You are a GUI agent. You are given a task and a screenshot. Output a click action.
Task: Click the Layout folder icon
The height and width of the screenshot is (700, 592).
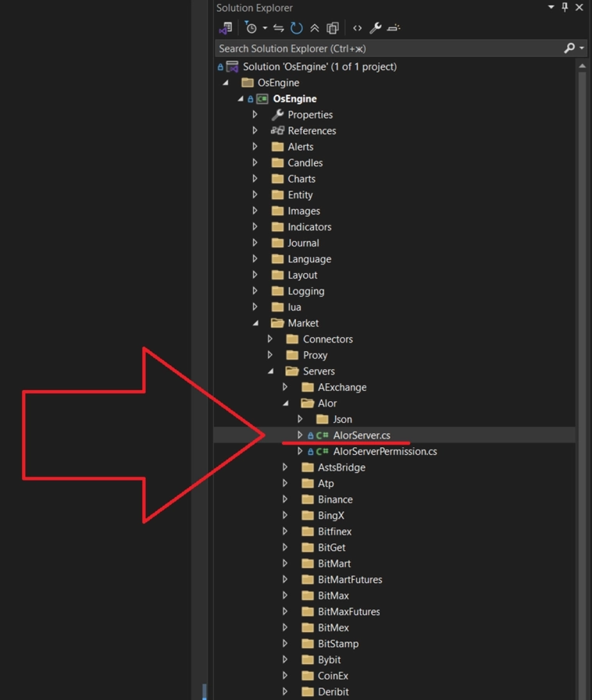(x=277, y=275)
